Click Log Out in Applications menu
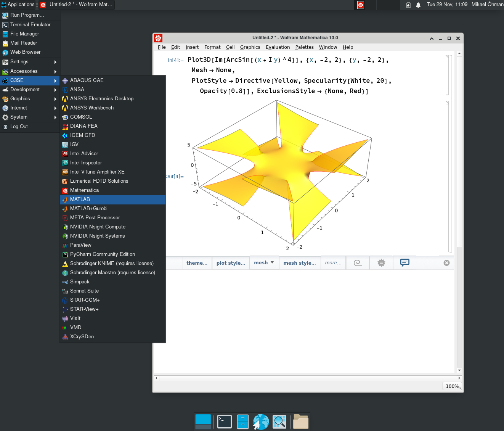This screenshot has height=431, width=504. (30, 127)
